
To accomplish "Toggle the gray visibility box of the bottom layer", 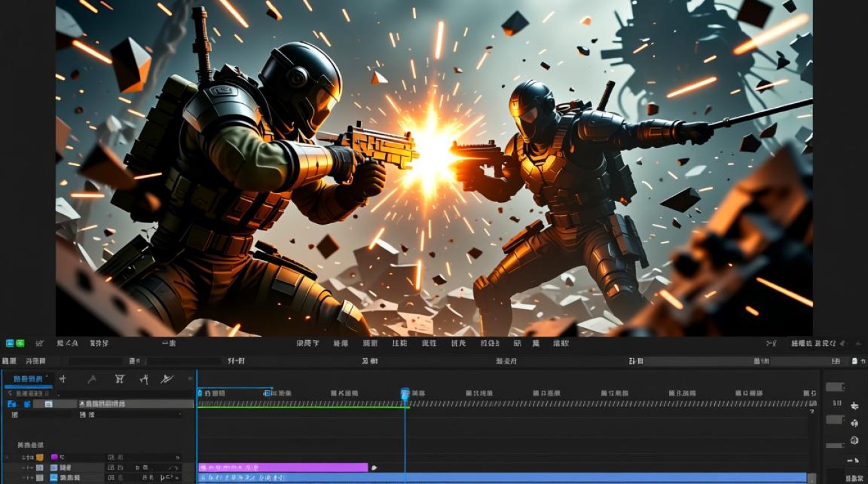I will click(x=40, y=478).
